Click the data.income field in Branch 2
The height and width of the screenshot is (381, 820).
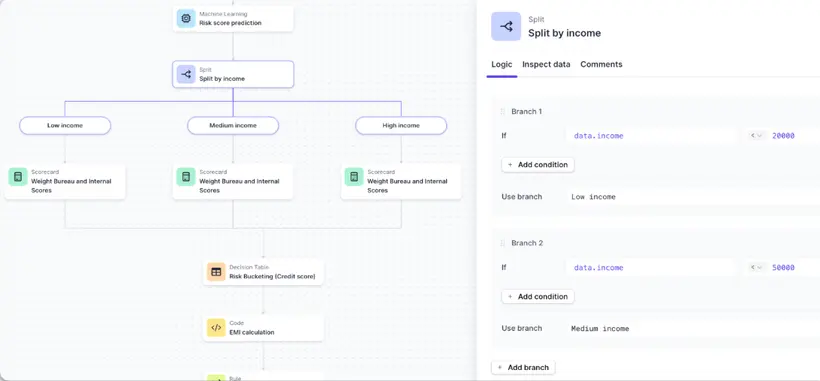pyautogui.click(x=652, y=268)
